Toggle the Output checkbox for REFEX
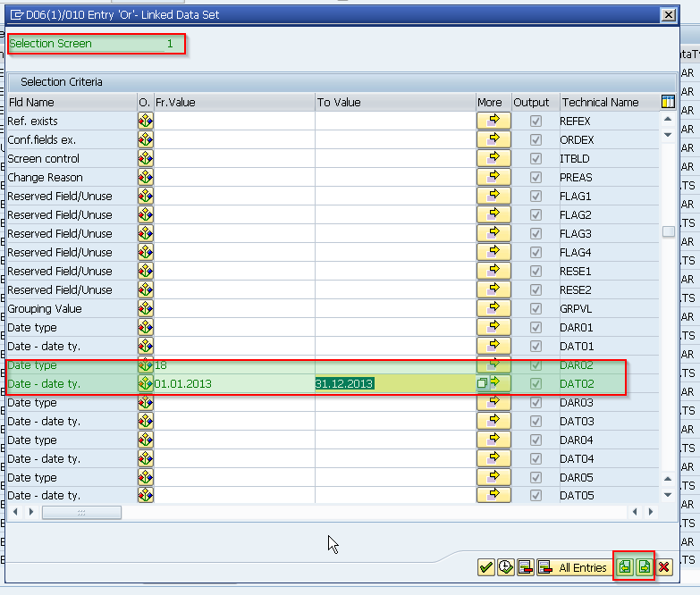Image resolution: width=700 pixels, height=595 pixels. click(536, 121)
